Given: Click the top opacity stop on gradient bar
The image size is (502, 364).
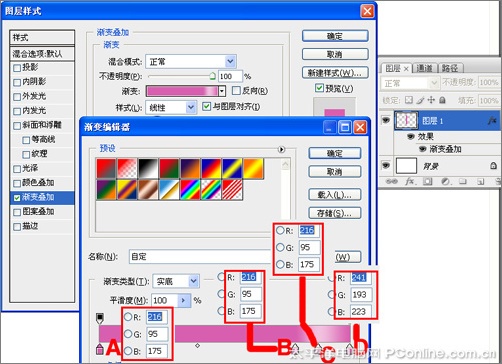Looking at the screenshot, I should click(x=100, y=318).
